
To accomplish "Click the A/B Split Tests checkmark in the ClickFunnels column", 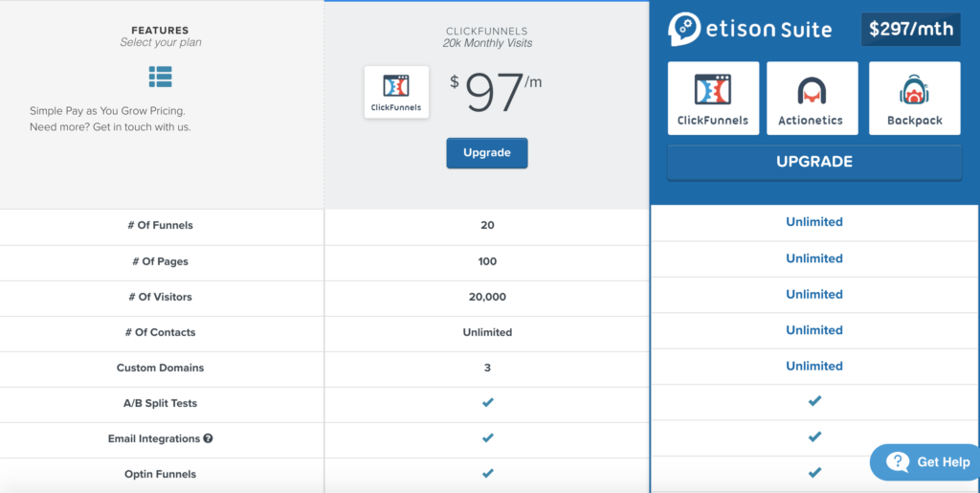I will [487, 402].
